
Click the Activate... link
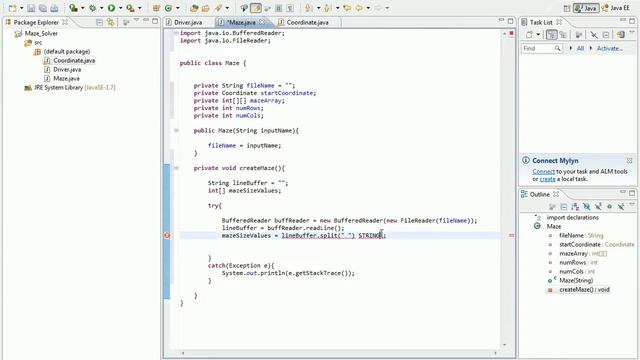point(610,49)
